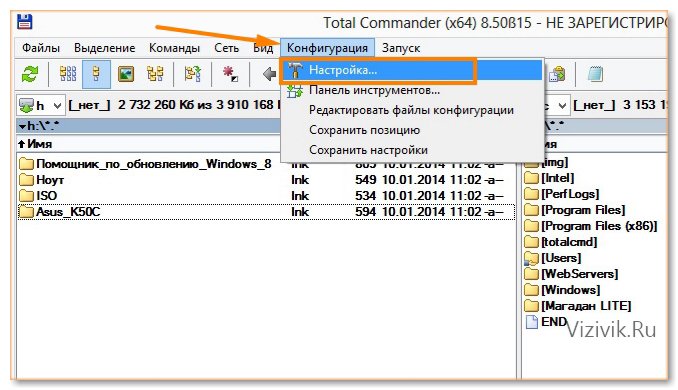This screenshot has width=678, height=390.
Task: Select Сохранить позицию menu entry
Action: pos(412,130)
